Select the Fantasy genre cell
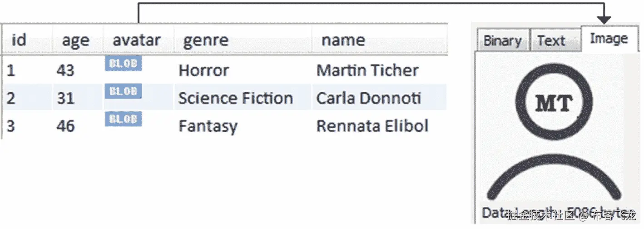The height and width of the screenshot is (229, 644). coord(208,126)
